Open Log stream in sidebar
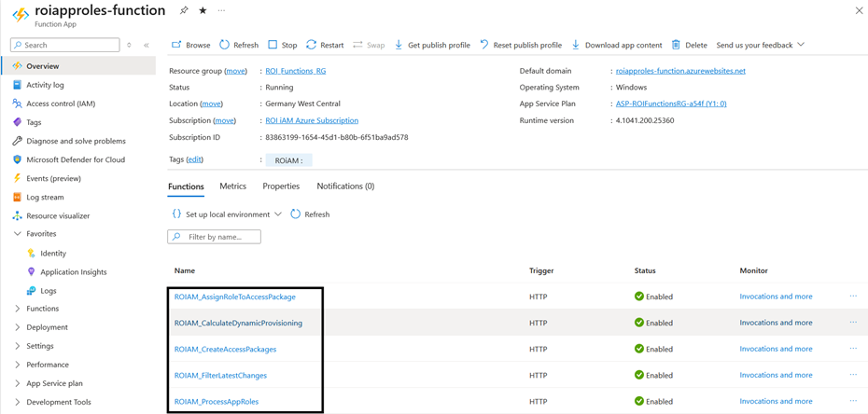Screen dimensions: 868x414 click(x=45, y=197)
